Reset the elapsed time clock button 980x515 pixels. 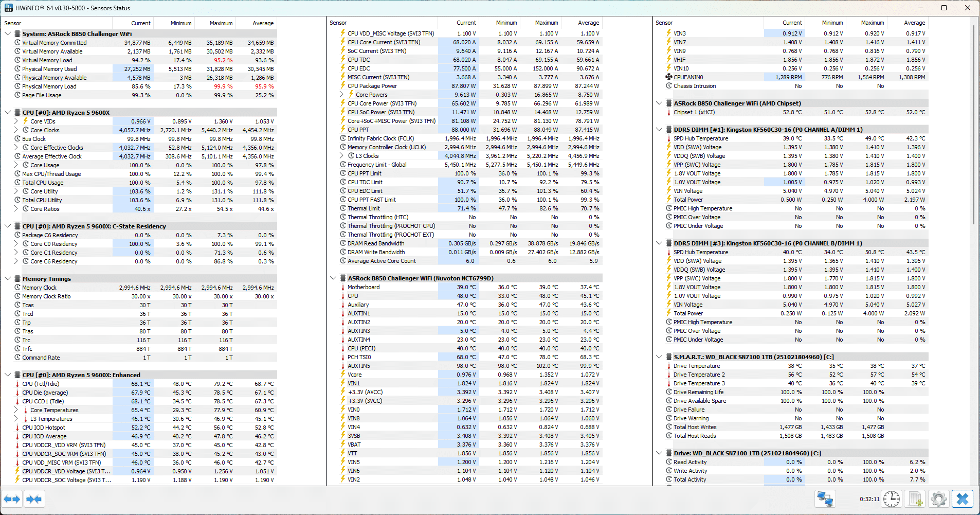(891, 499)
